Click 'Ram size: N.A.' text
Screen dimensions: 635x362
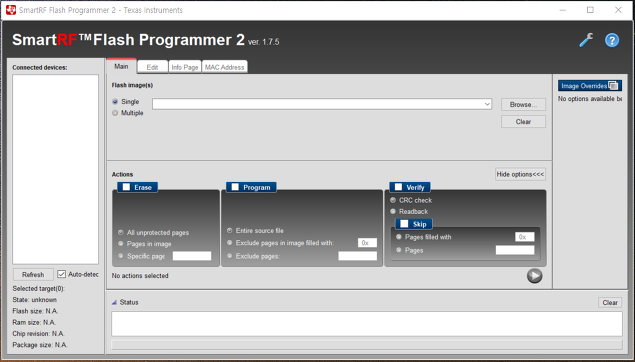tap(34, 322)
